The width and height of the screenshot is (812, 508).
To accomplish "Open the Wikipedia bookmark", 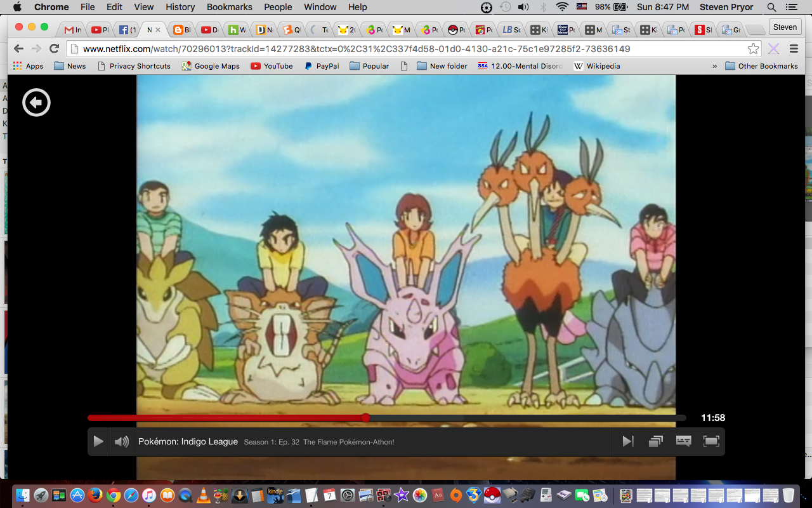I will [x=597, y=66].
